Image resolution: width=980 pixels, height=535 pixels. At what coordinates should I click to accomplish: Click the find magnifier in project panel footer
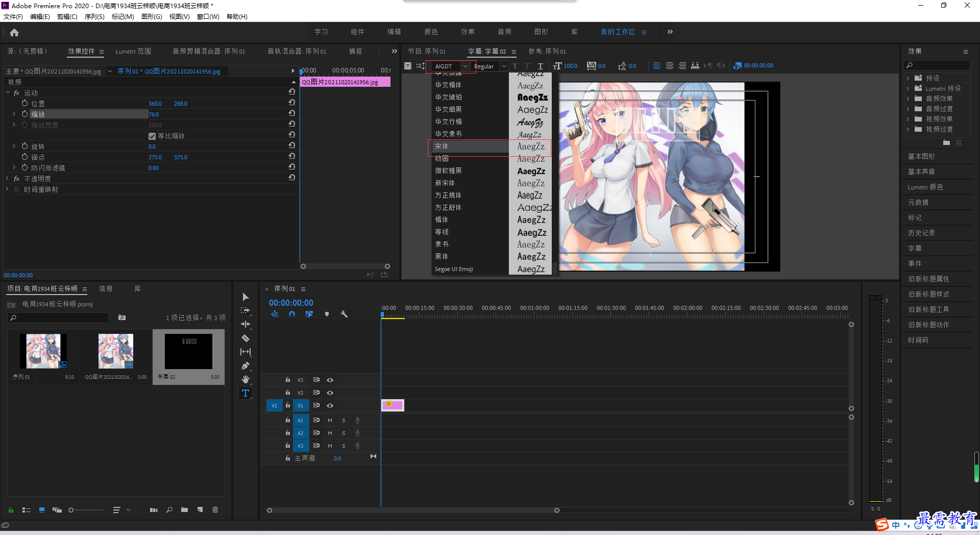pyautogui.click(x=169, y=509)
